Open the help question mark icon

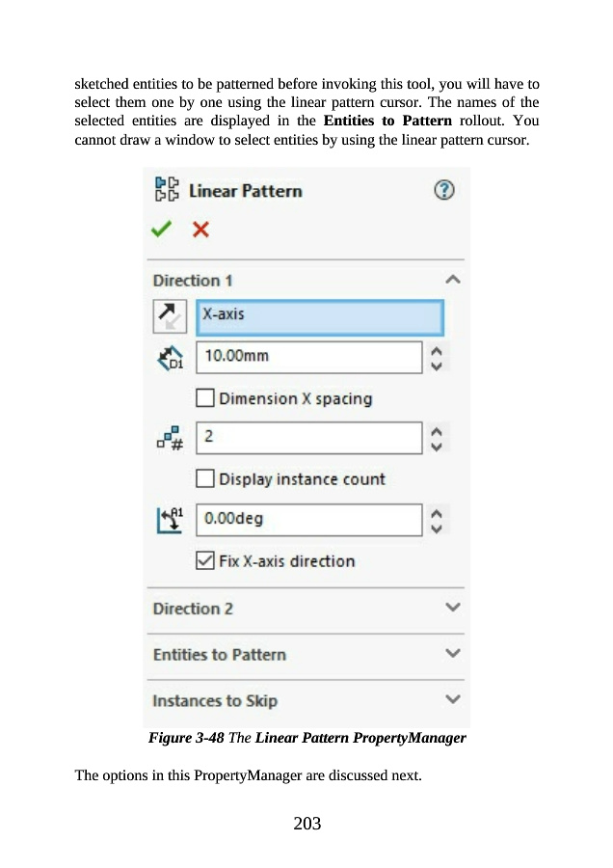444,190
